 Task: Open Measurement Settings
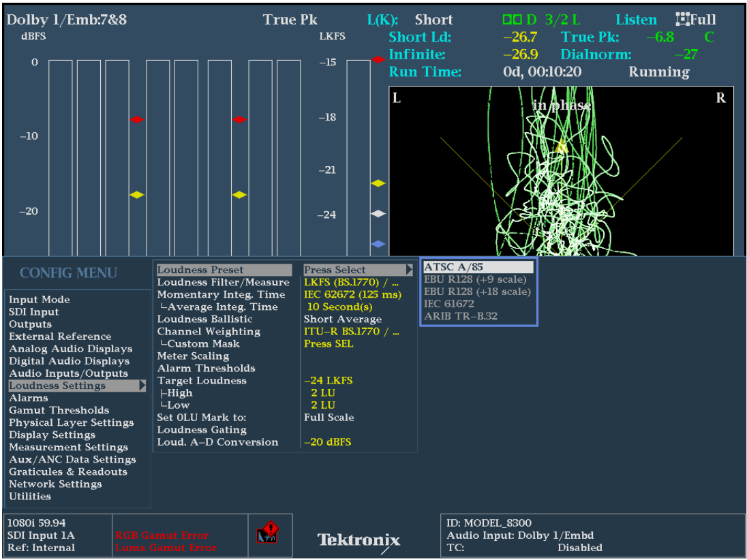(x=69, y=447)
